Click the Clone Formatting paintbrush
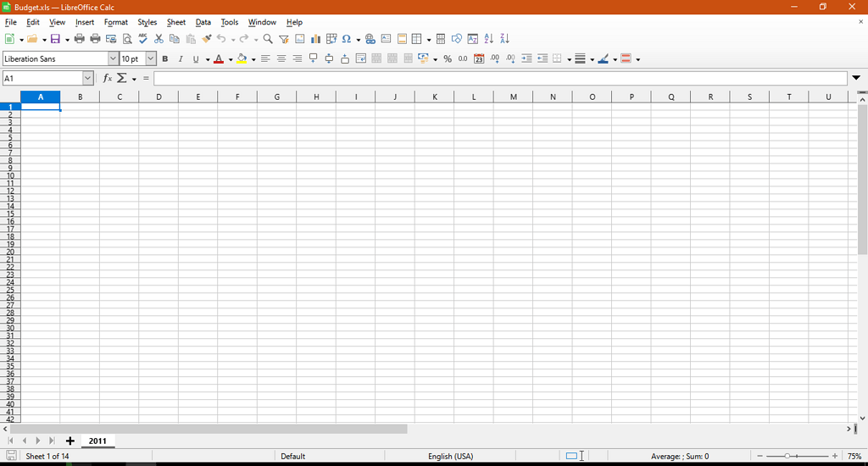Viewport: 868px width, 466px height. click(x=207, y=39)
